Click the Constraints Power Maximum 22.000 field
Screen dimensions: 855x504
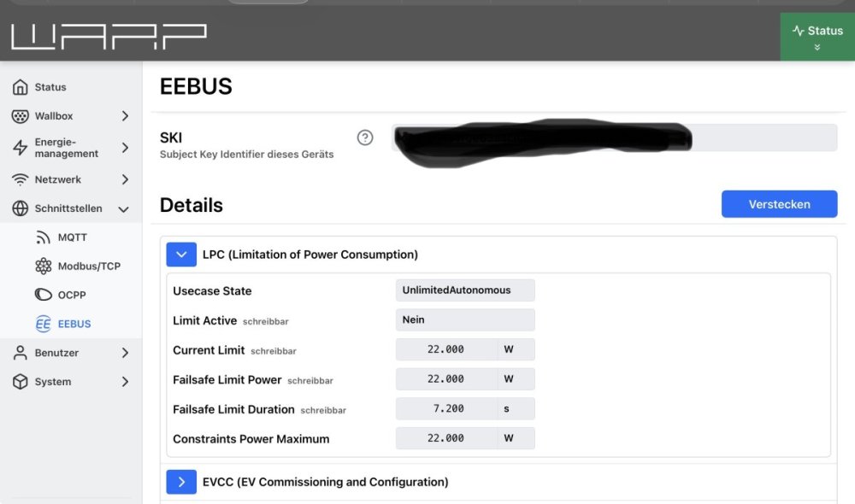pyautogui.click(x=446, y=438)
